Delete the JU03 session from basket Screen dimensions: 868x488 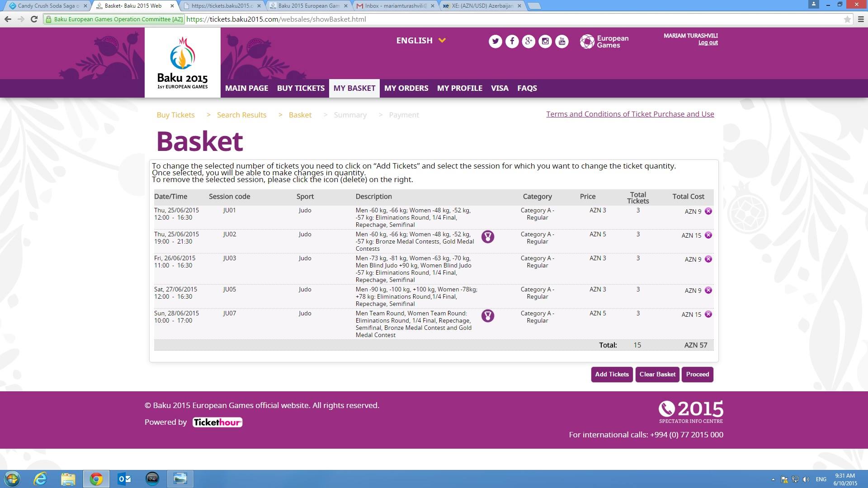pyautogui.click(x=708, y=259)
